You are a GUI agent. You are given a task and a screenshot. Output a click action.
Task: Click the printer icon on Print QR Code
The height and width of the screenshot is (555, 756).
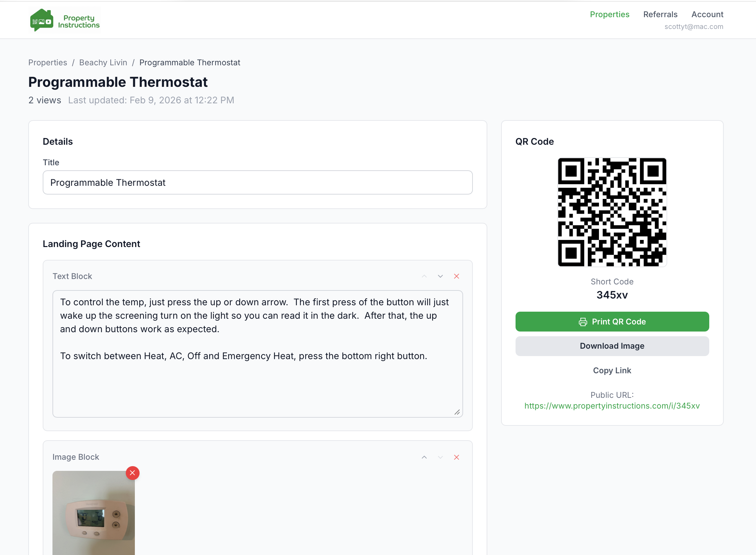tap(583, 322)
